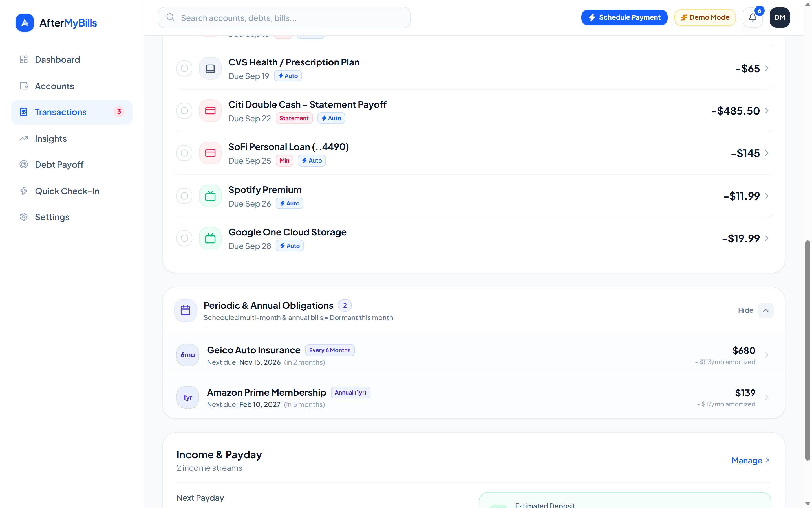Click the Spotify Premium TV icon
Screen dimensions: 812x508
pos(210,196)
